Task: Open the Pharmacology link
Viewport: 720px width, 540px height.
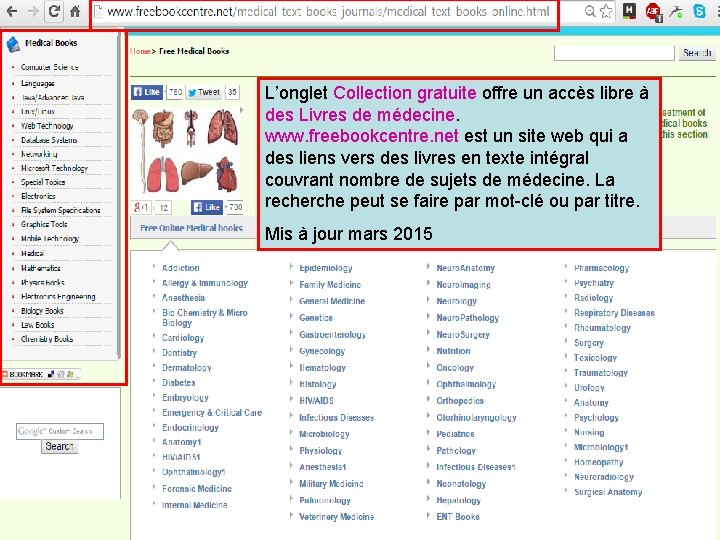Action: tap(601, 268)
